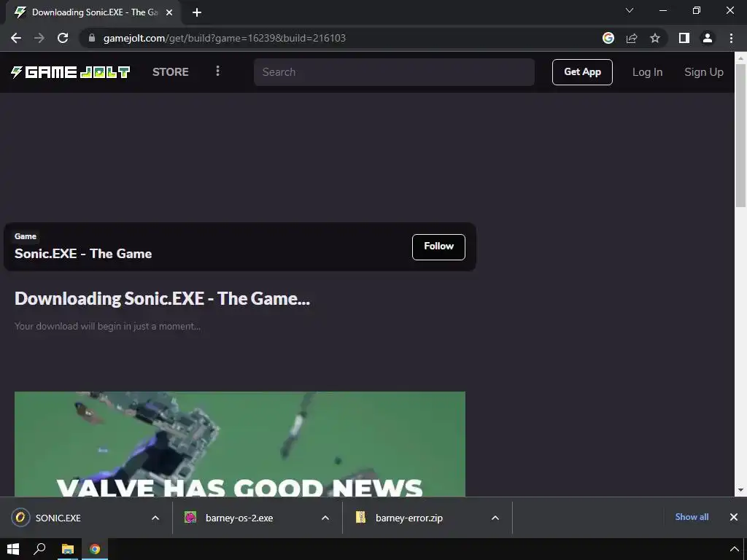This screenshot has height=560, width=747.
Task: Open the Sonic.EXE - The Game title link
Action: pyautogui.click(x=83, y=254)
